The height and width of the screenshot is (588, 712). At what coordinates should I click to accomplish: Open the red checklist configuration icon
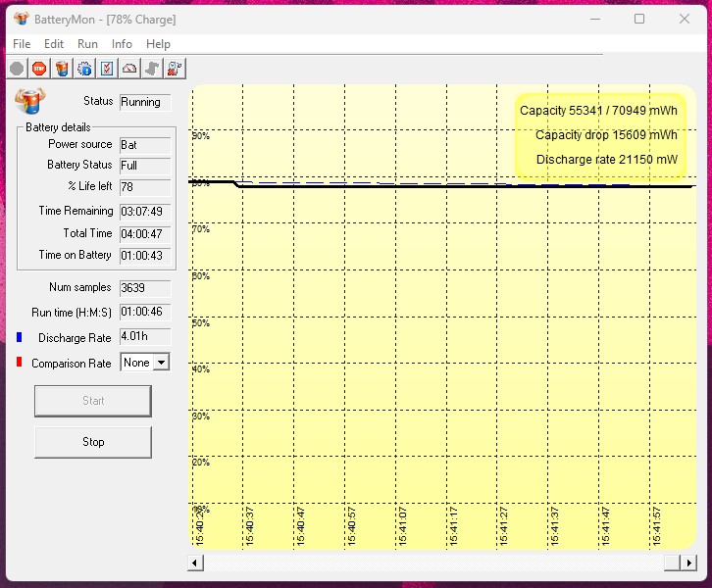click(x=107, y=69)
